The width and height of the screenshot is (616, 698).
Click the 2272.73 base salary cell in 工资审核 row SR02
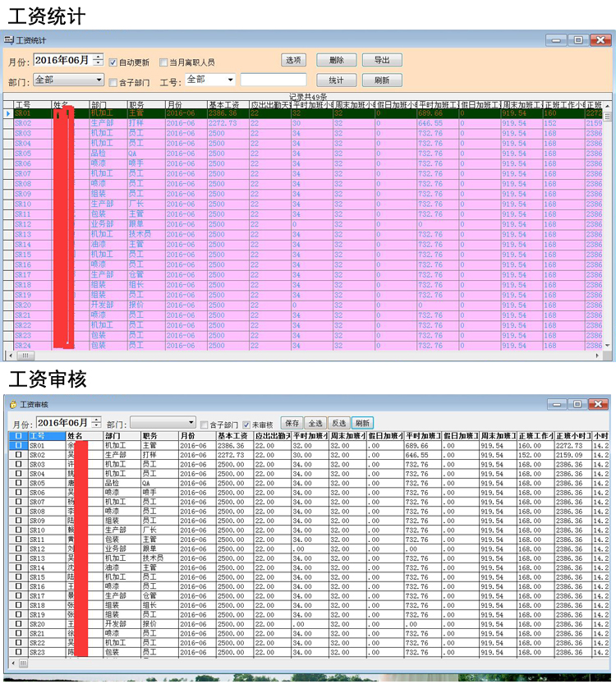[x=235, y=455]
